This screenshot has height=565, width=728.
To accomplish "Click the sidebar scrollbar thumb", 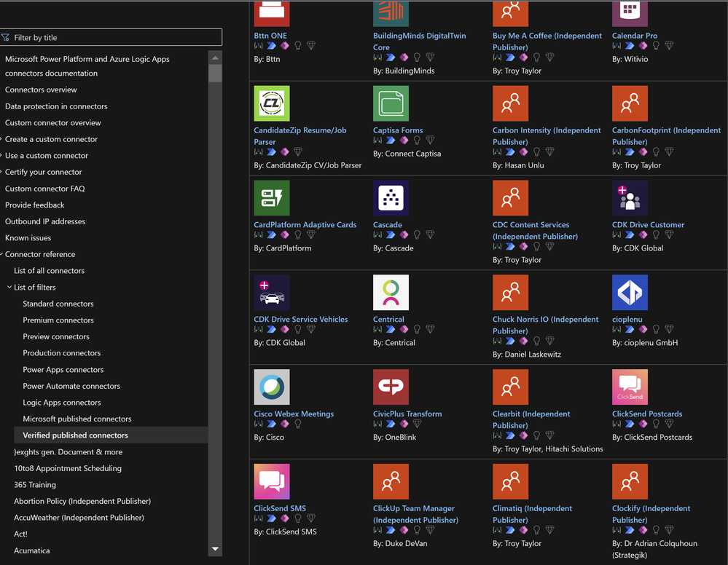I will point(215,74).
